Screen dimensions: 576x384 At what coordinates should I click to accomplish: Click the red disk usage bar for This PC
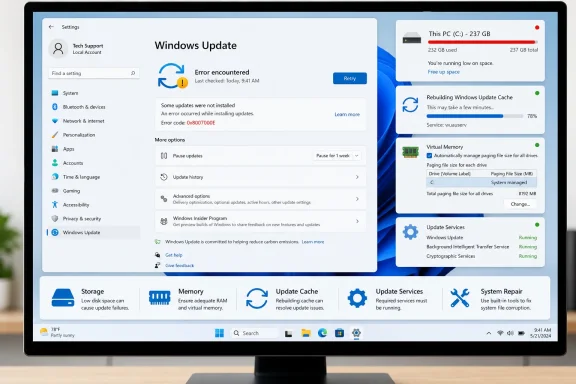click(482, 42)
